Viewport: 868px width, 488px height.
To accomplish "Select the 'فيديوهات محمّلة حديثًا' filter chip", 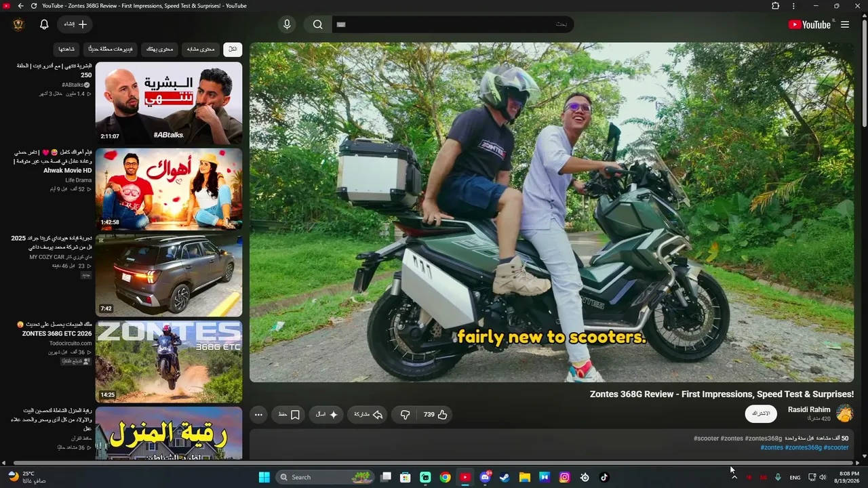I will (111, 49).
